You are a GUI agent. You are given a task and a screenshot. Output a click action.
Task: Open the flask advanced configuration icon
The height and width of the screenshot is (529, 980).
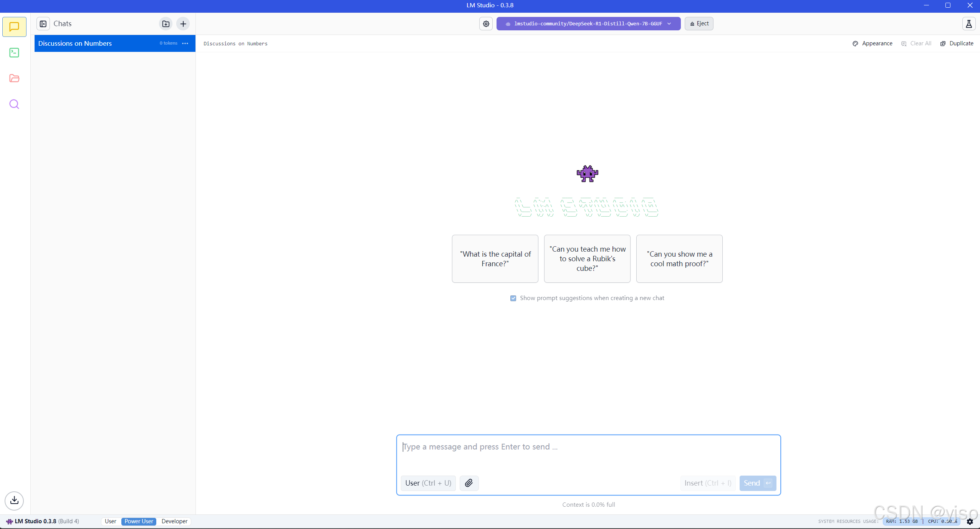(968, 24)
